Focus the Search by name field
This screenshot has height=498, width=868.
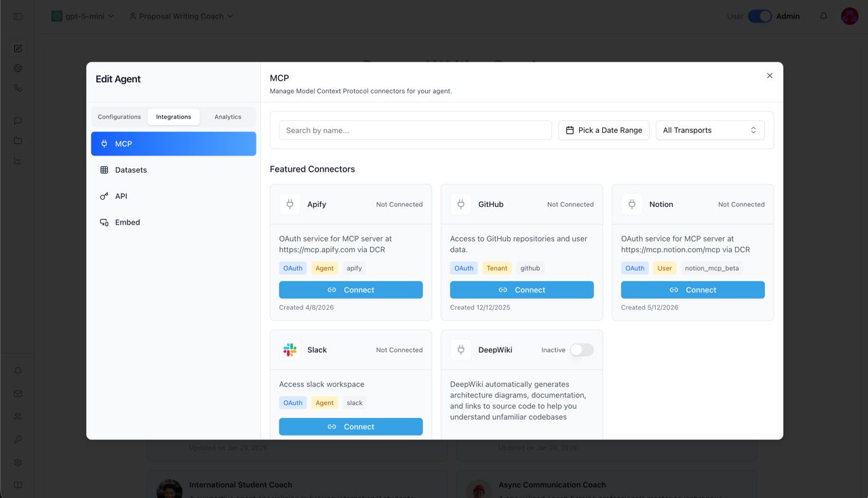[415, 130]
